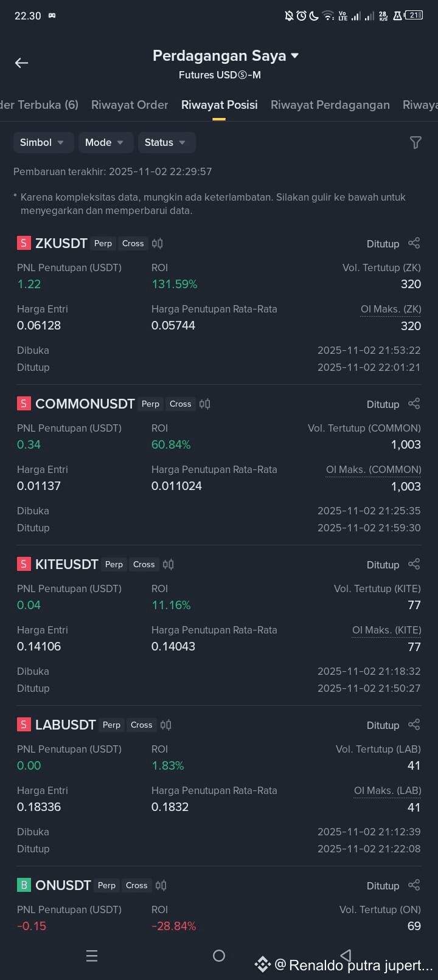Tap the back arrow icon
Viewport: 438px width, 980px height.
22,63
